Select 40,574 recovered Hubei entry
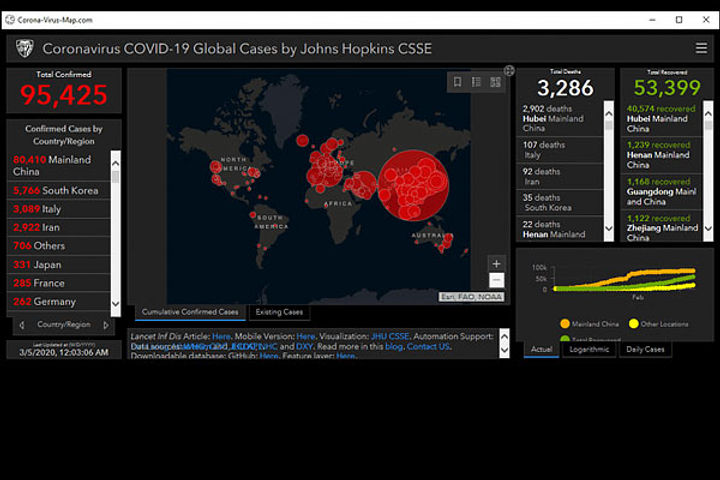 tap(662, 119)
